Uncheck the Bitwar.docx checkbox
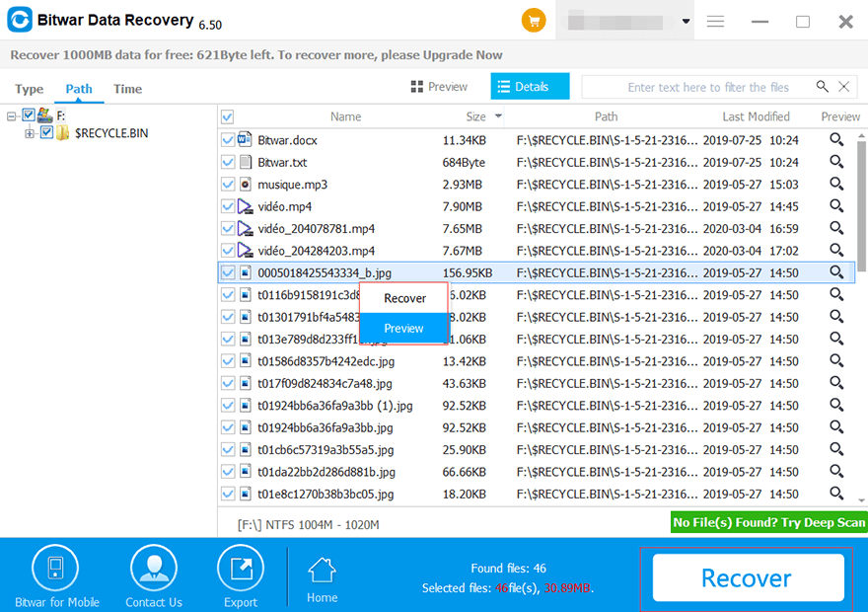 pos(228,139)
